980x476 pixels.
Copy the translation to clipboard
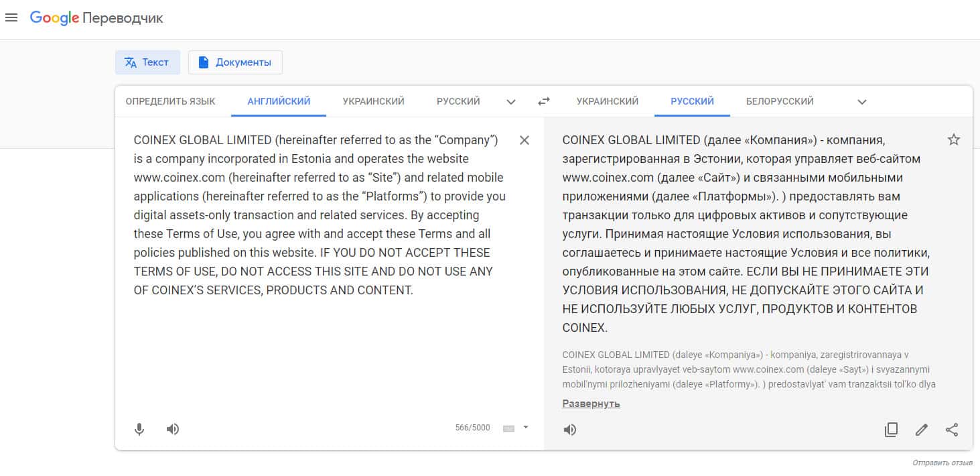pyautogui.click(x=891, y=430)
